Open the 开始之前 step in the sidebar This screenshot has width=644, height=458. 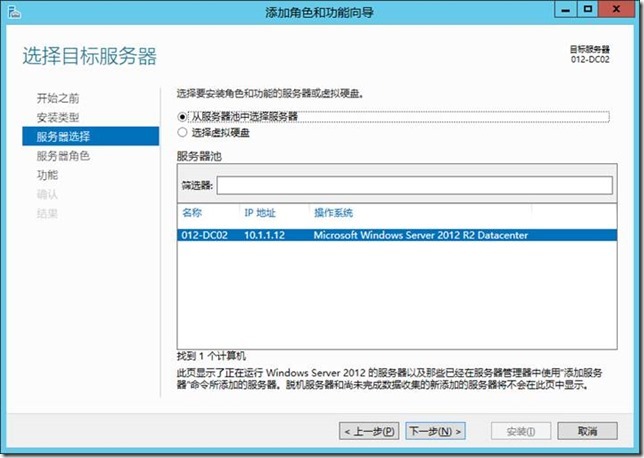pos(58,98)
